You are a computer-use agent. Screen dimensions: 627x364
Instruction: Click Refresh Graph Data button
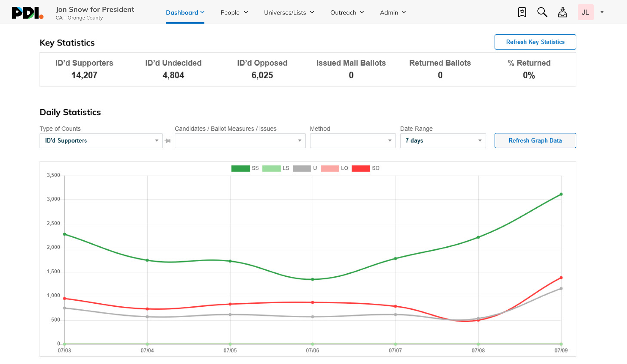(535, 141)
